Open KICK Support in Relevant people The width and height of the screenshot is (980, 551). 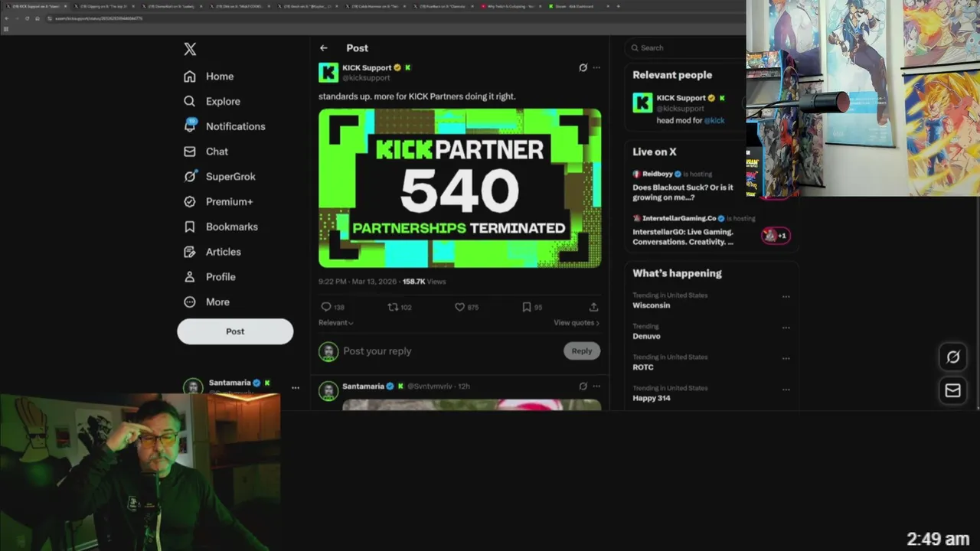pyautogui.click(x=681, y=98)
